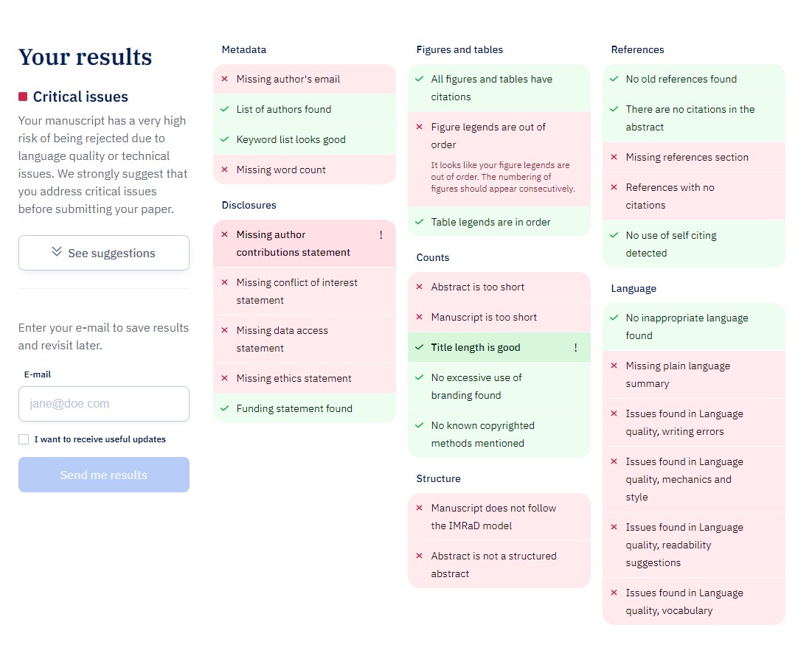Click the green check beside No old references found
Image resolution: width=812 pixels, height=656 pixels.
point(614,79)
